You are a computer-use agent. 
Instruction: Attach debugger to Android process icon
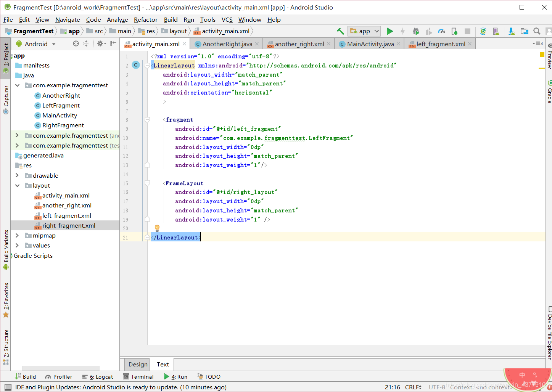click(454, 31)
